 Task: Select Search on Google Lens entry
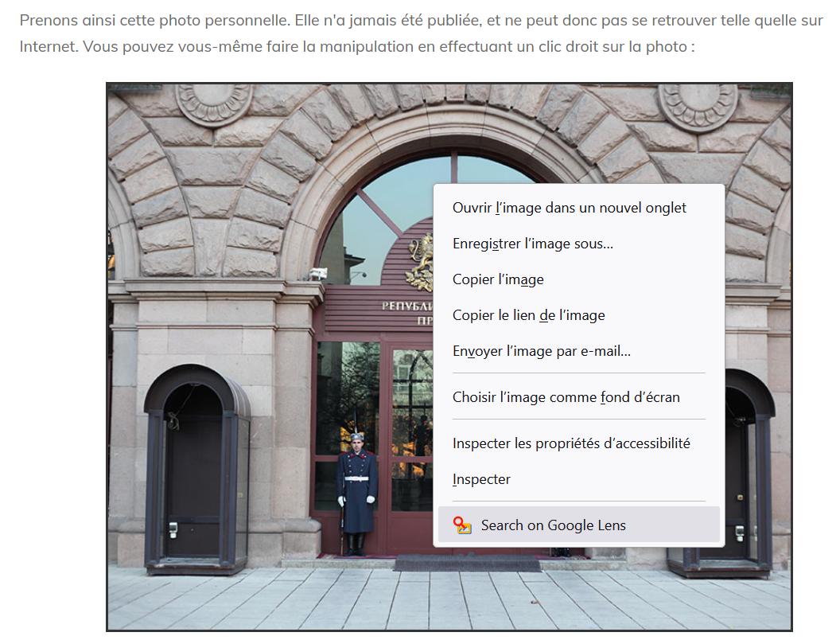(578, 525)
